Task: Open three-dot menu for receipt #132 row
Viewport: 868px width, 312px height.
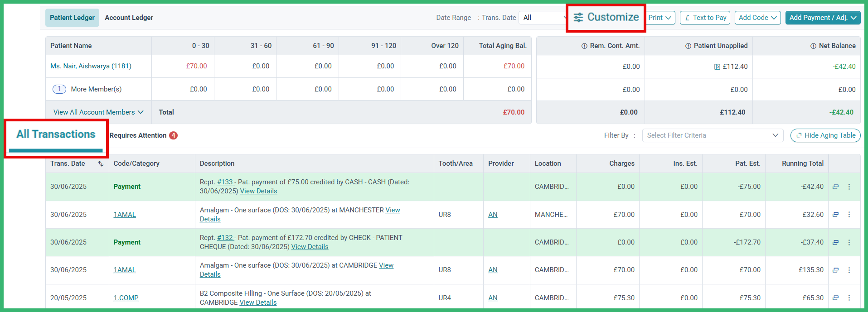Action: click(849, 243)
